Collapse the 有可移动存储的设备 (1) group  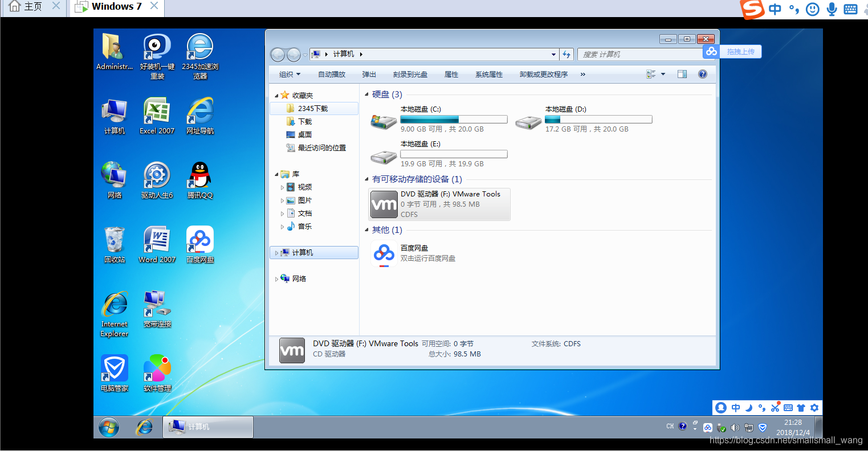[366, 179]
